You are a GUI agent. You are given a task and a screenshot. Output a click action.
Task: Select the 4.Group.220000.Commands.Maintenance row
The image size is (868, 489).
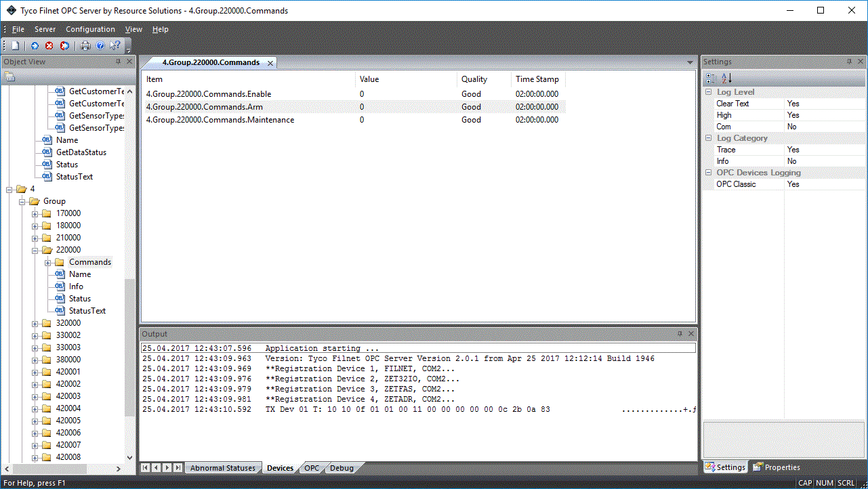point(220,120)
